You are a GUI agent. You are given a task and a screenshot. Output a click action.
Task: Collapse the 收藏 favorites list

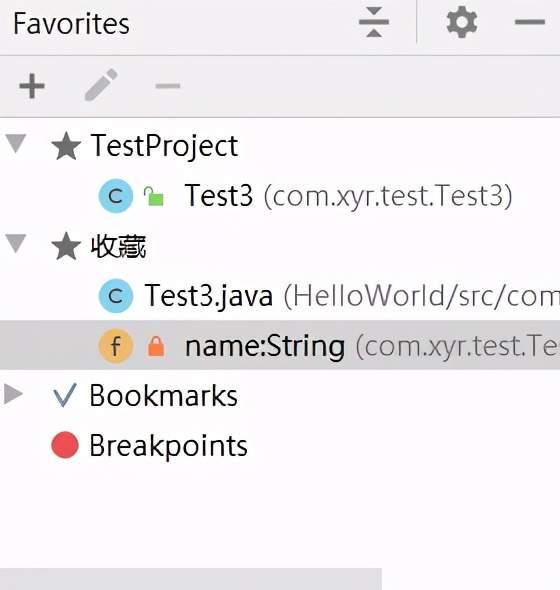pos(16,243)
